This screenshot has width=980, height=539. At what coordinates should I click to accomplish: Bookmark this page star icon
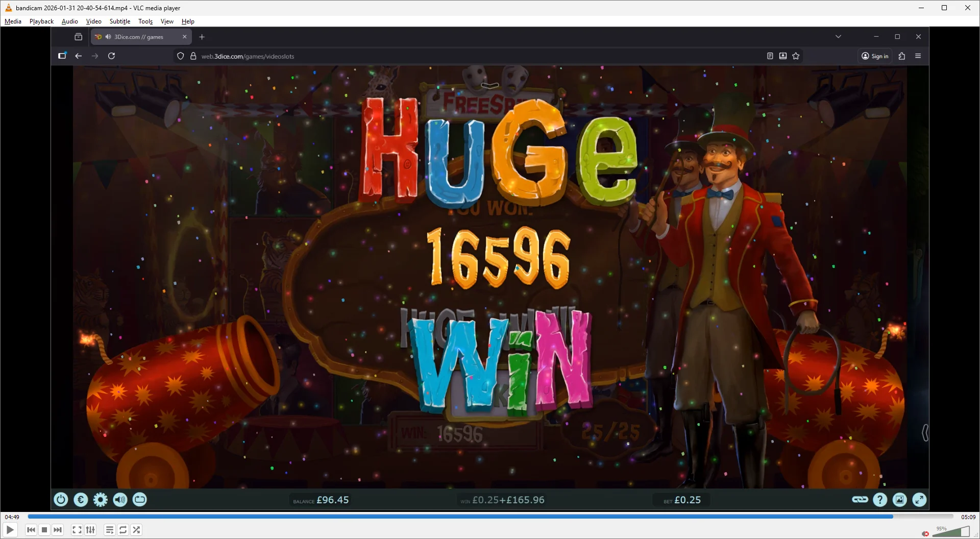coord(796,56)
